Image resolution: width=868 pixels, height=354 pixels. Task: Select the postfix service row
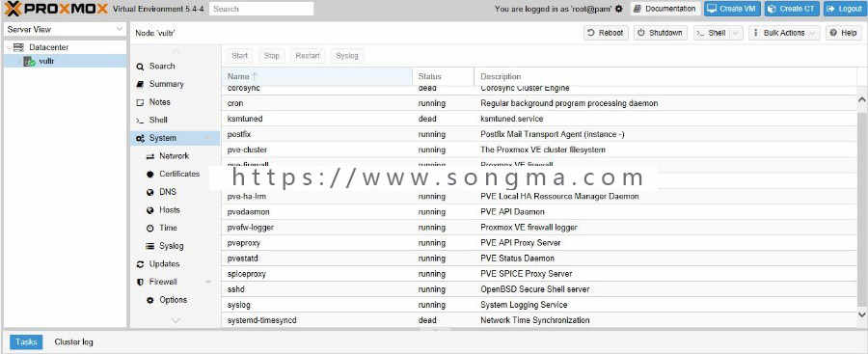coord(540,135)
